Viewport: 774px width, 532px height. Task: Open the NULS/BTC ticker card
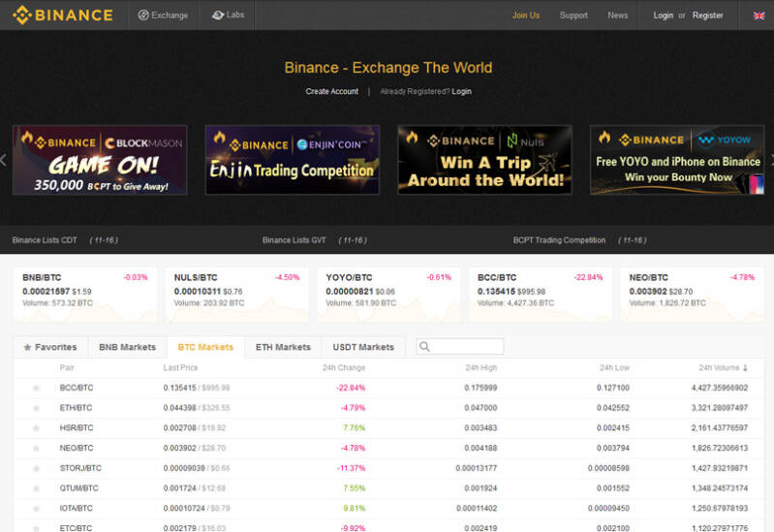pyautogui.click(x=237, y=295)
